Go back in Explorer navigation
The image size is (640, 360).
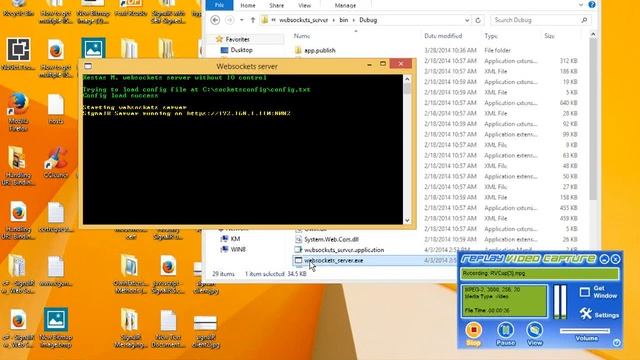tap(216, 20)
